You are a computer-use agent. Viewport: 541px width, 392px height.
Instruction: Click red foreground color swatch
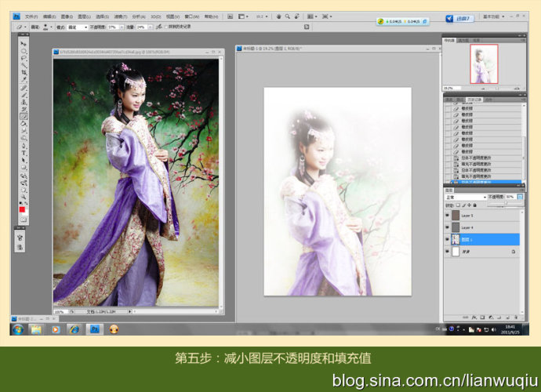coord(22,209)
